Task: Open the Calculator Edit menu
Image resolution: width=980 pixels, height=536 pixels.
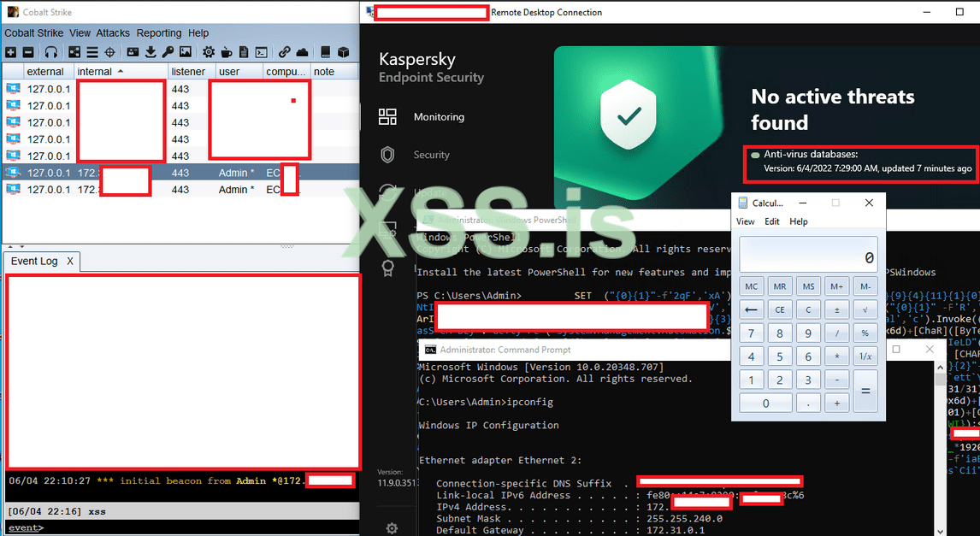Action: pyautogui.click(x=772, y=221)
